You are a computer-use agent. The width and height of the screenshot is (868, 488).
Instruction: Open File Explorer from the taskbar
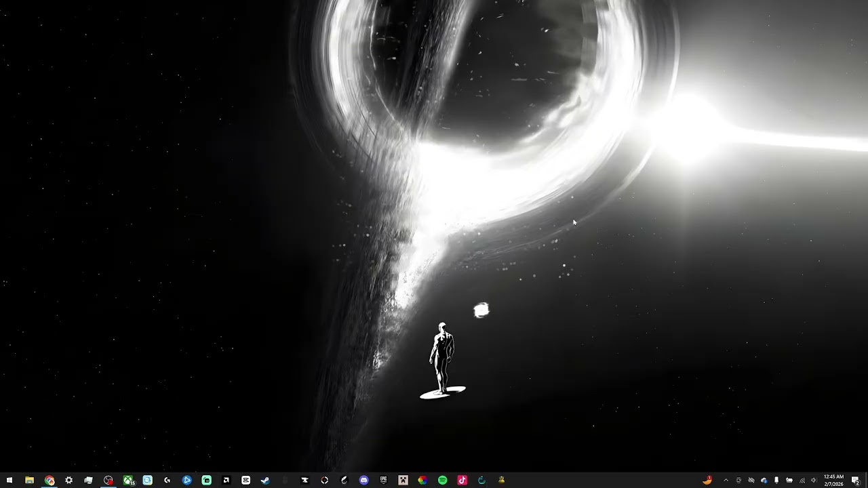(x=29, y=480)
